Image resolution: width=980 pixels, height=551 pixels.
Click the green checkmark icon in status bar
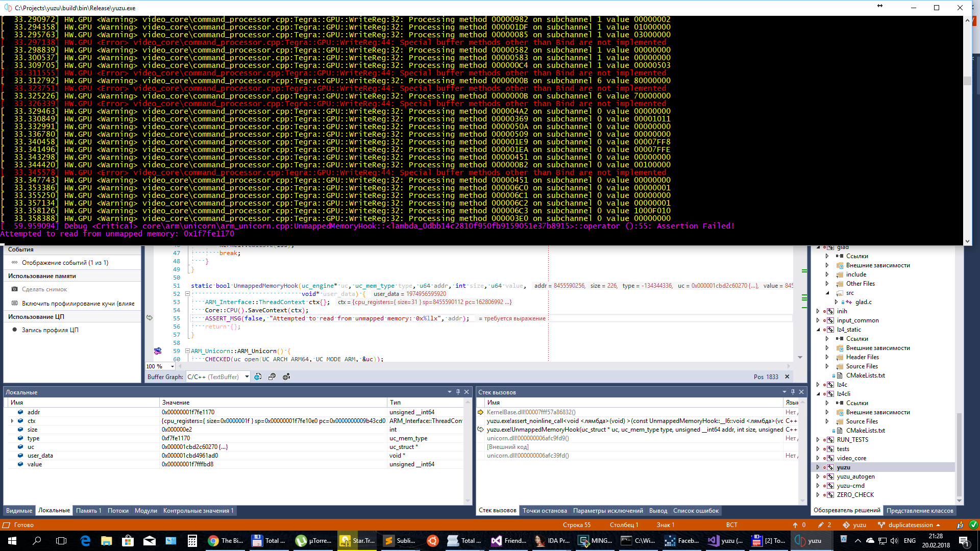tap(973, 524)
